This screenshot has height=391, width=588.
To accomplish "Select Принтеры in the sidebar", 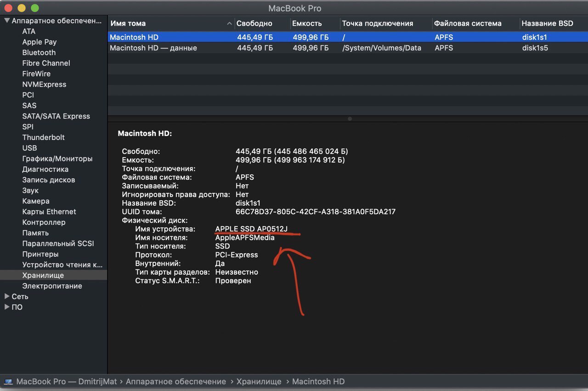I will coord(40,254).
